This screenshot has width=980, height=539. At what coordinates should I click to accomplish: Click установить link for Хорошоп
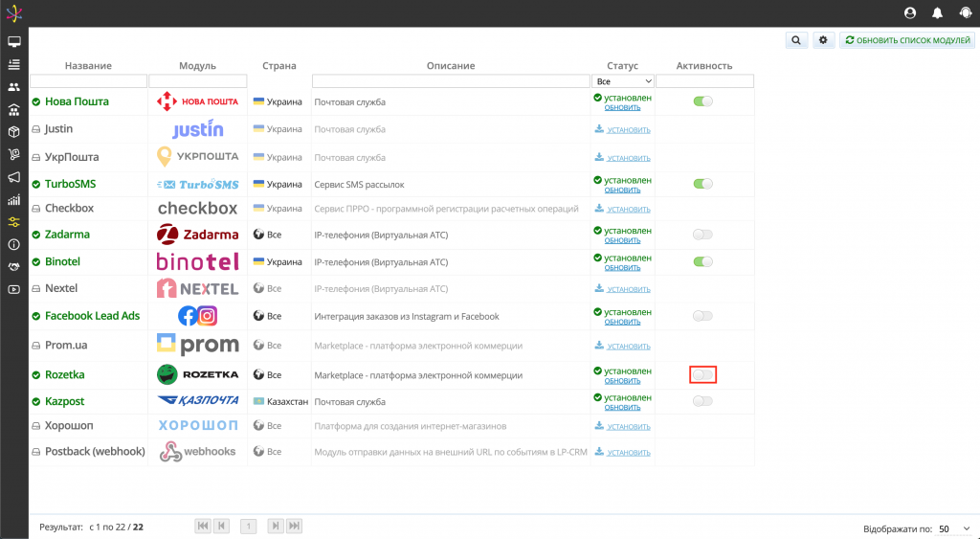click(629, 427)
